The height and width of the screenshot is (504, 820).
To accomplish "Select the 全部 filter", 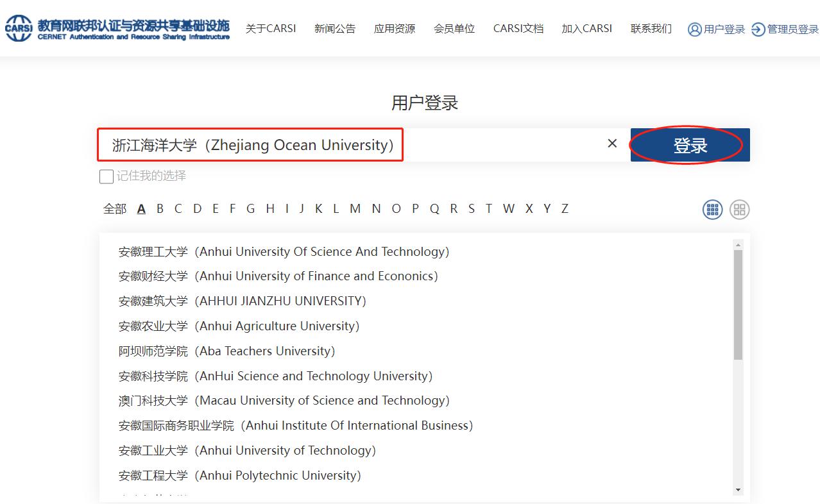I will (x=115, y=208).
